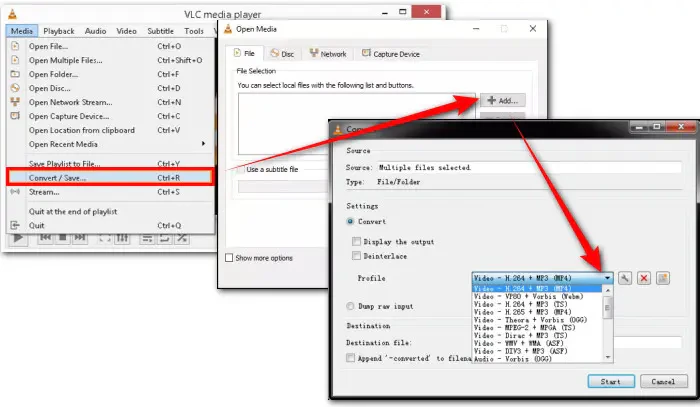
Task: Click the Source field showing Multiple files selected
Action: [529, 167]
